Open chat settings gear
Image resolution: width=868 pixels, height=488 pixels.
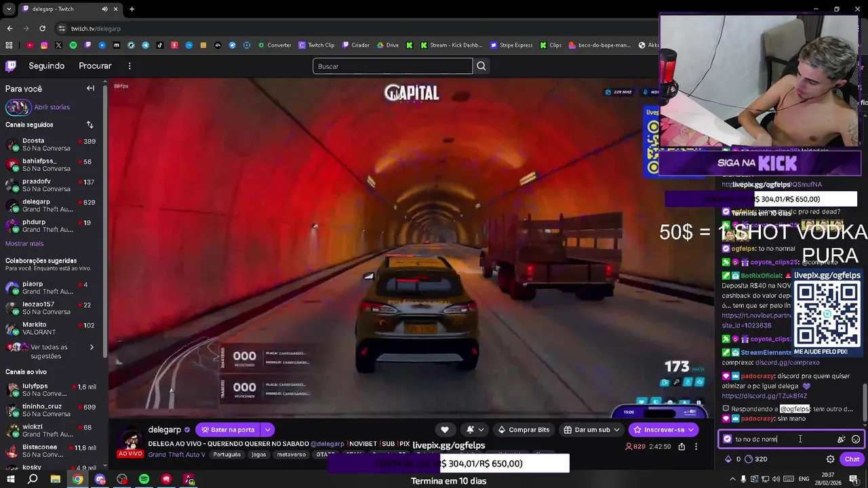830,459
